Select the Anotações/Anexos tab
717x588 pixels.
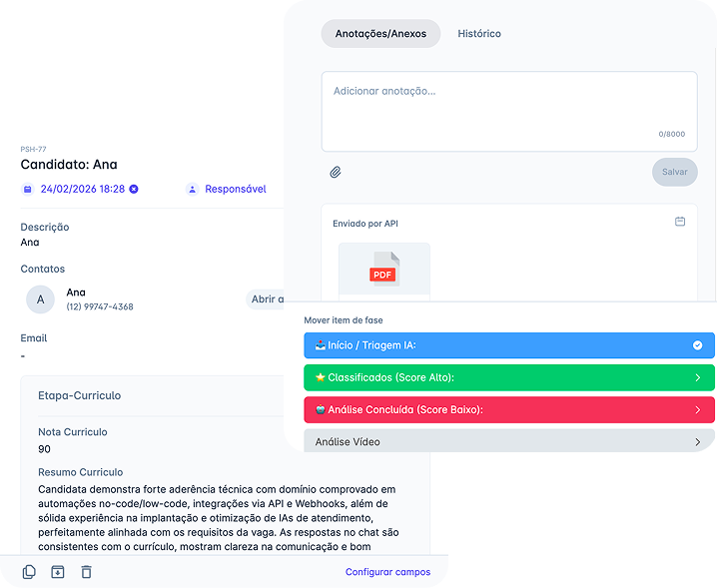[380, 34]
